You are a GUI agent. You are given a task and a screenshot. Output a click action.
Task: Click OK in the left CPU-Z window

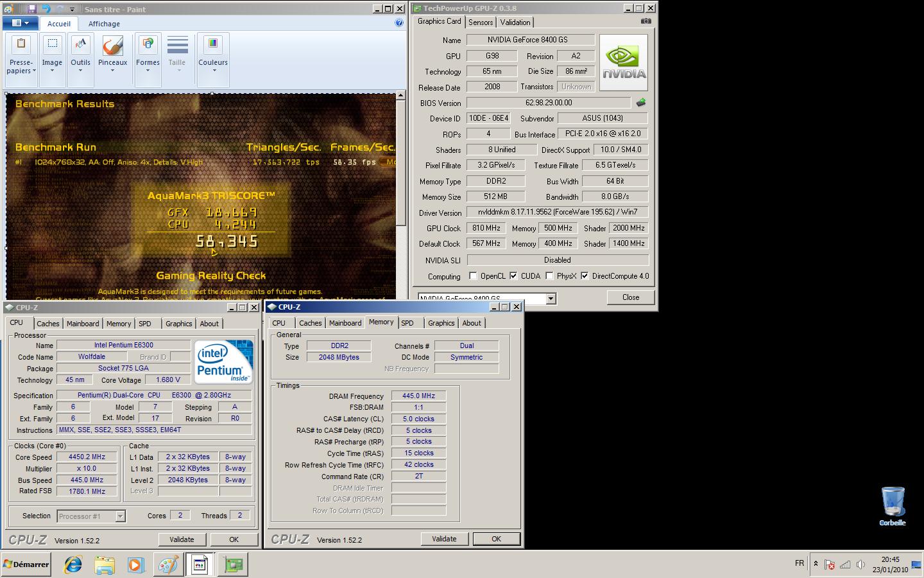click(234, 539)
